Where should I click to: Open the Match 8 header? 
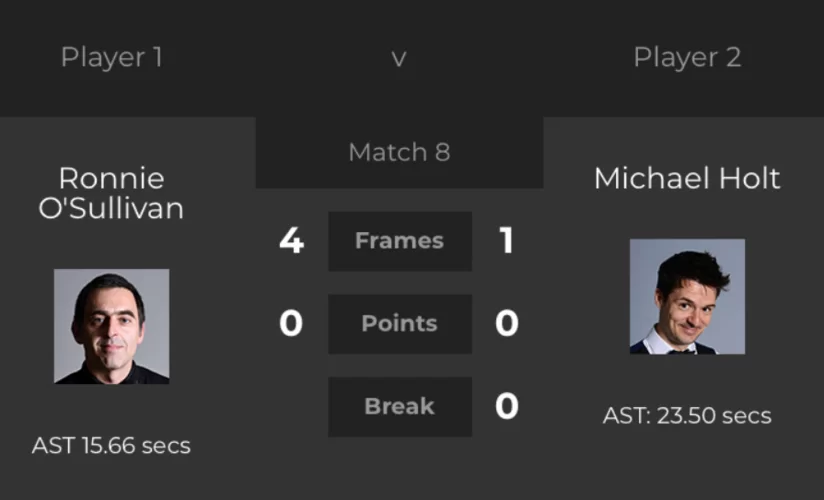click(399, 152)
